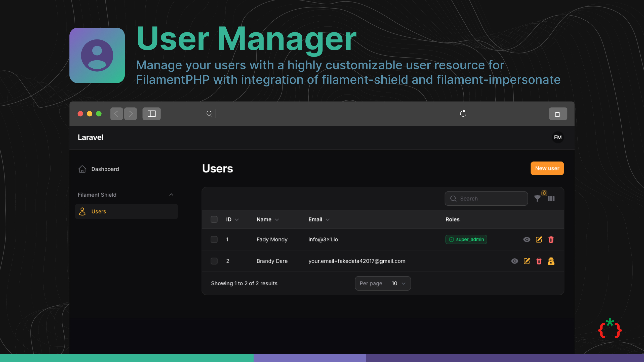Image resolution: width=644 pixels, height=362 pixels.
Task: Click the impersonate icon for Brandy Dare
Action: (551, 261)
